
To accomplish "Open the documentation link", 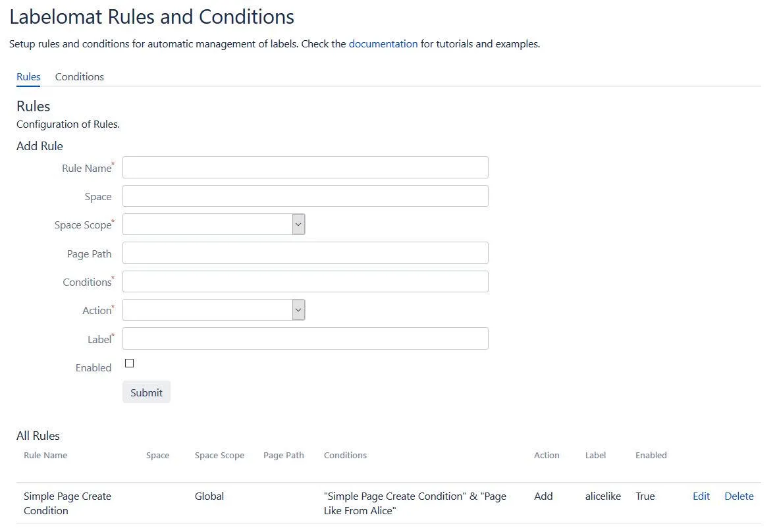I will coord(383,43).
